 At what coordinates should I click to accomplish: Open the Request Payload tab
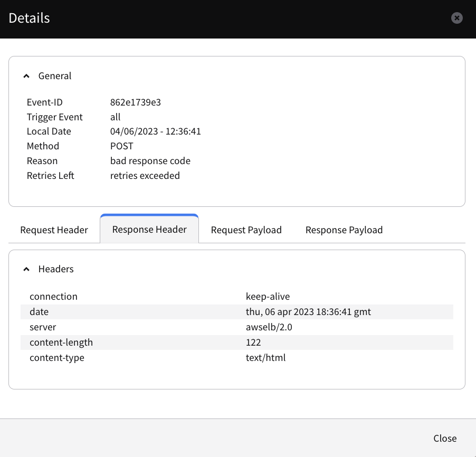tap(246, 230)
